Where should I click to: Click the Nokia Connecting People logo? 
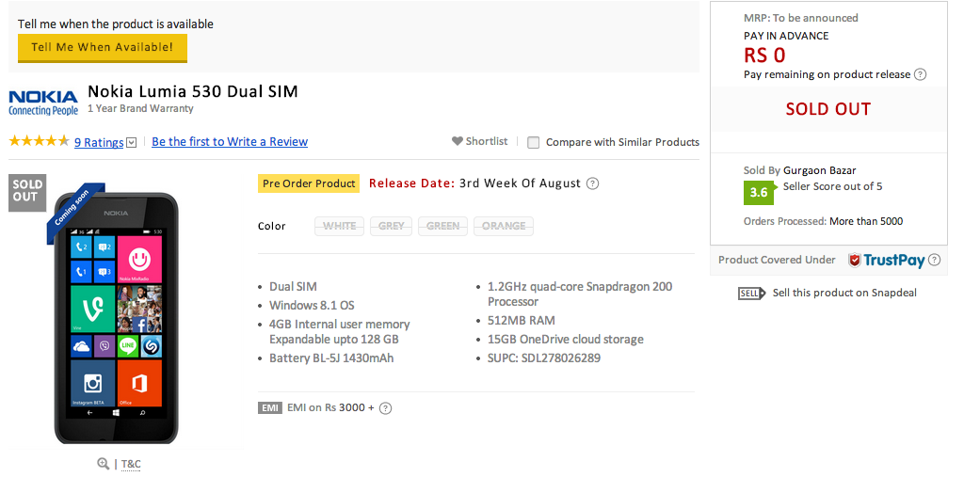(43, 103)
